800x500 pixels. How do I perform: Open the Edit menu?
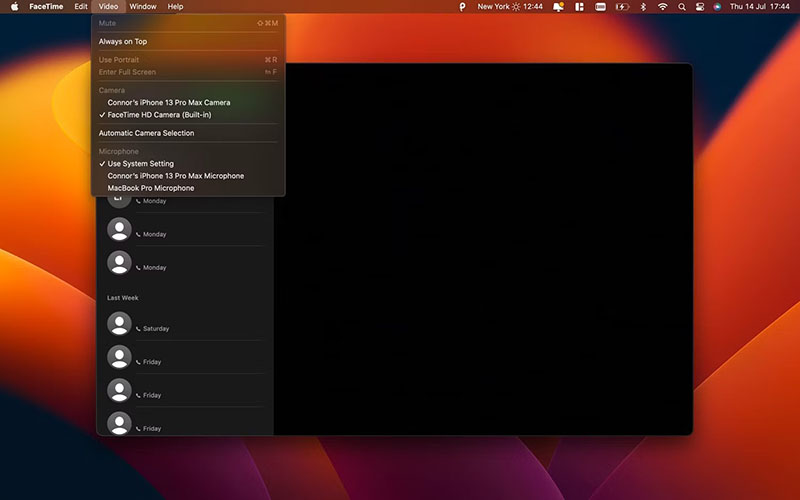click(x=81, y=7)
